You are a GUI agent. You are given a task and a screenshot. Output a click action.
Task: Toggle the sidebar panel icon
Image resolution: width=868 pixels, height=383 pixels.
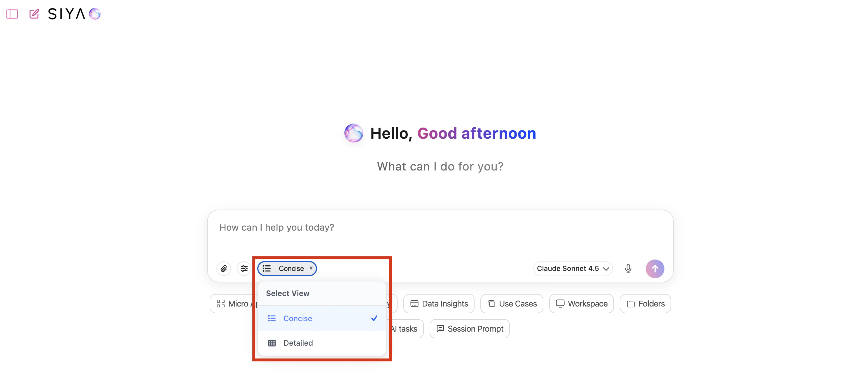[12, 14]
